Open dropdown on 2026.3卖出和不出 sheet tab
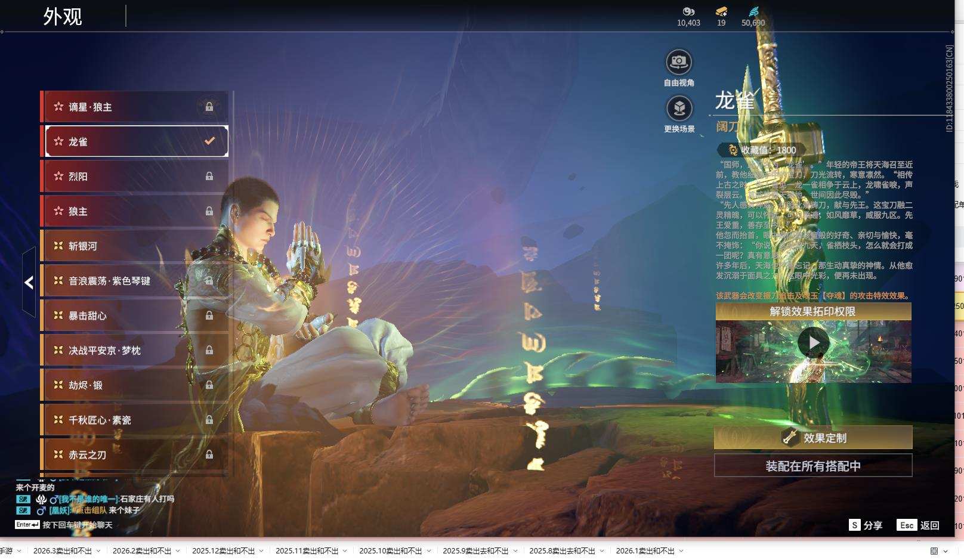This screenshot has width=964, height=560. coord(98,551)
